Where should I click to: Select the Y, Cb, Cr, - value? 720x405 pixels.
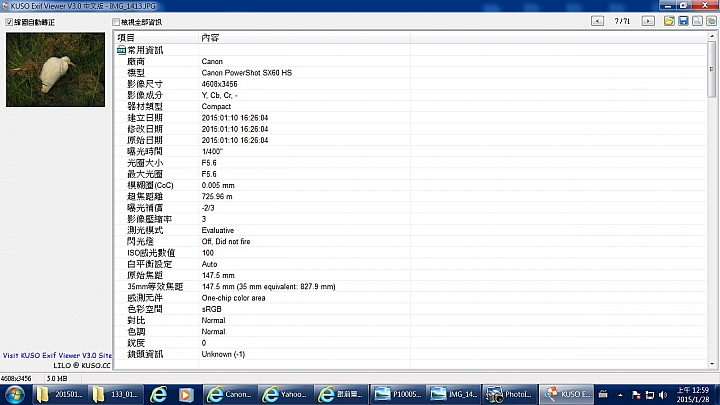coord(219,95)
